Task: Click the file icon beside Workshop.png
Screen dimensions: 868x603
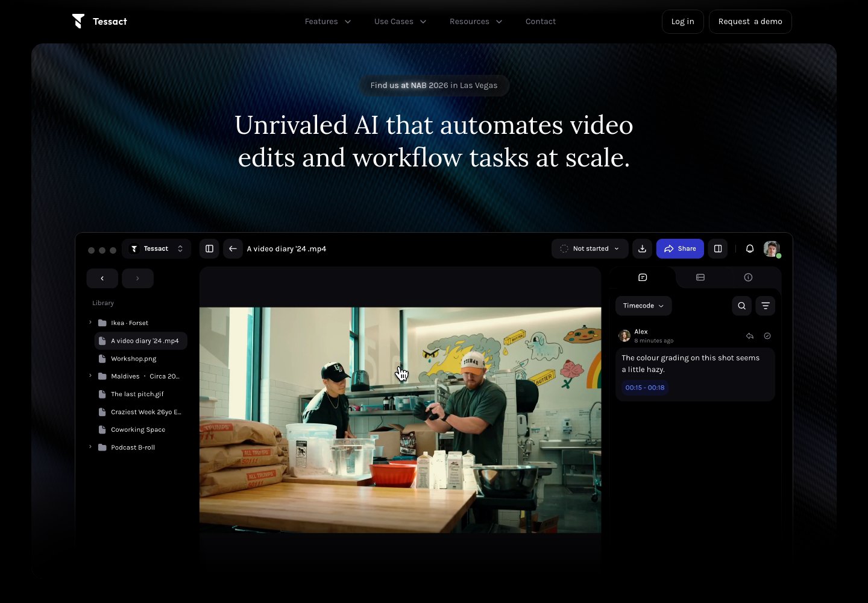Action: [x=102, y=359]
